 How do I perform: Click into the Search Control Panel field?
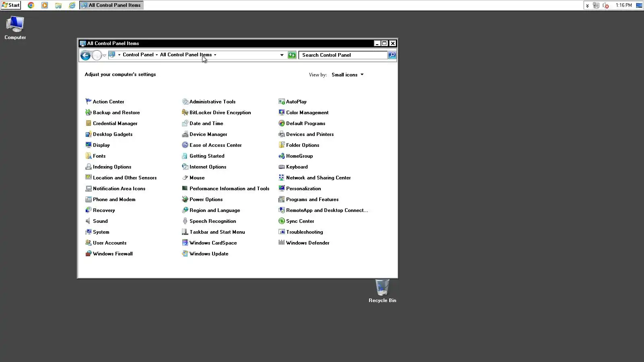point(343,55)
